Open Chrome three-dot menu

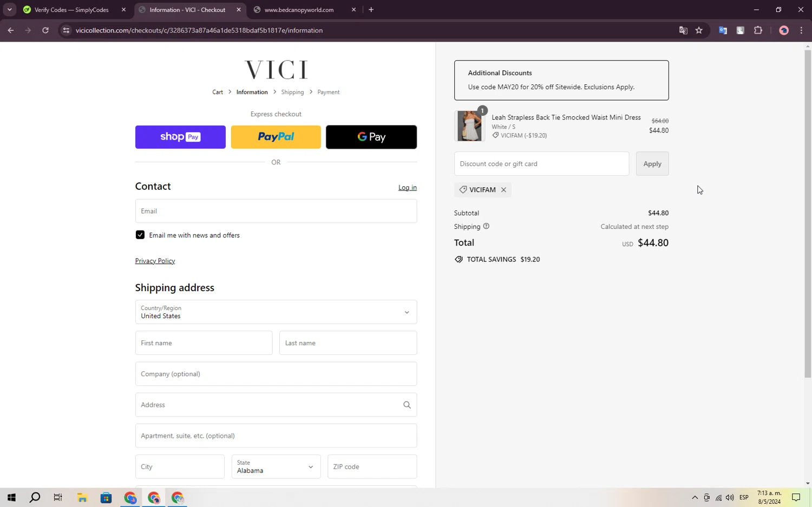tap(801, 30)
